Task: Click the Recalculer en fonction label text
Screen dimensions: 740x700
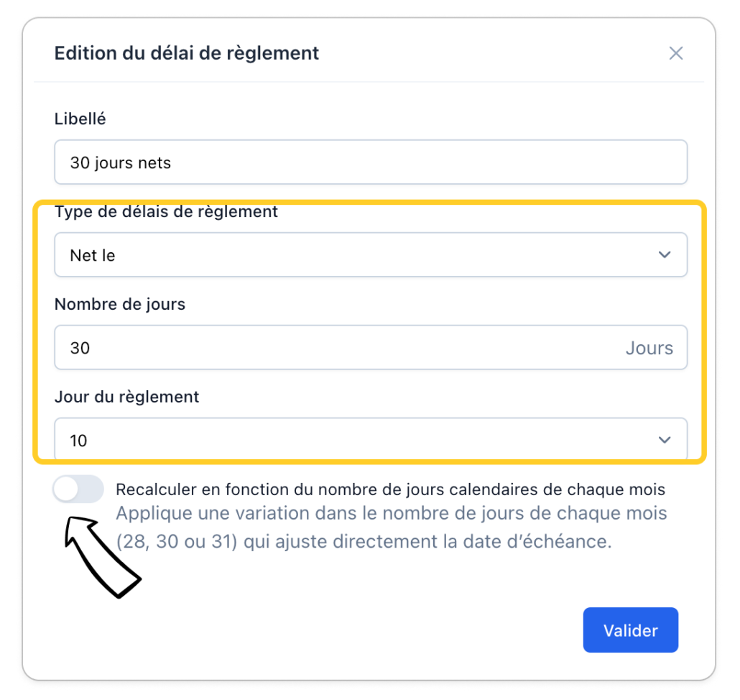Action: [x=390, y=490]
